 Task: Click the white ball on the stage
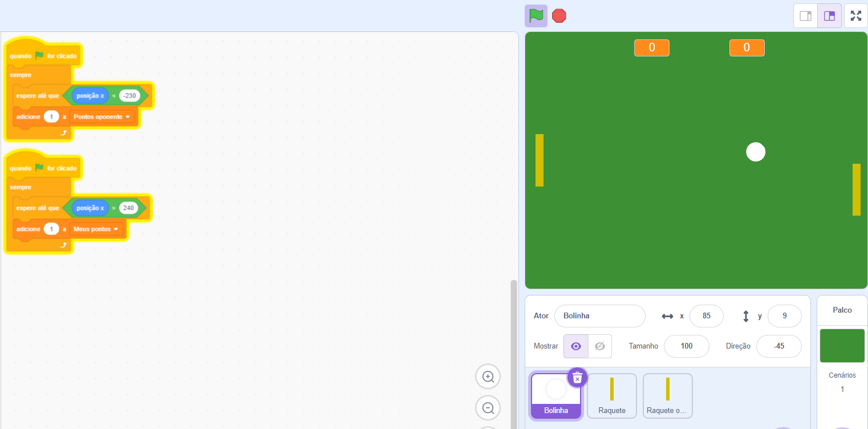(x=756, y=152)
